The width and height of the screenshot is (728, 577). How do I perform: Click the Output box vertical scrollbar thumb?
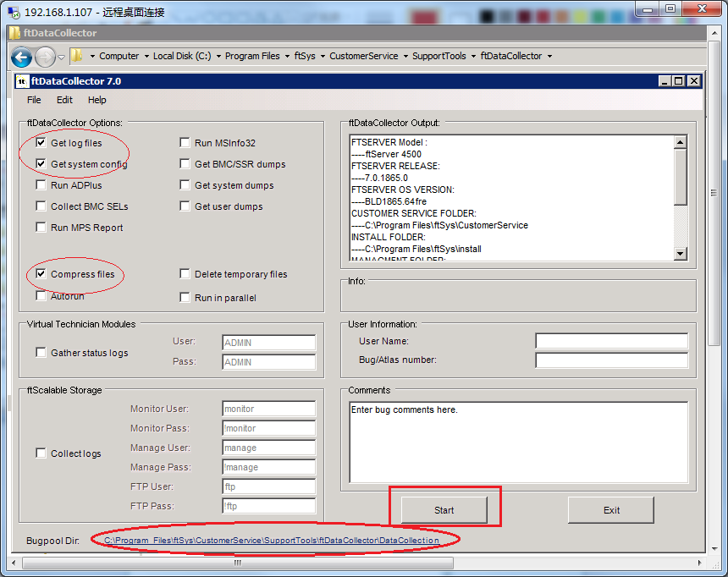click(x=681, y=176)
